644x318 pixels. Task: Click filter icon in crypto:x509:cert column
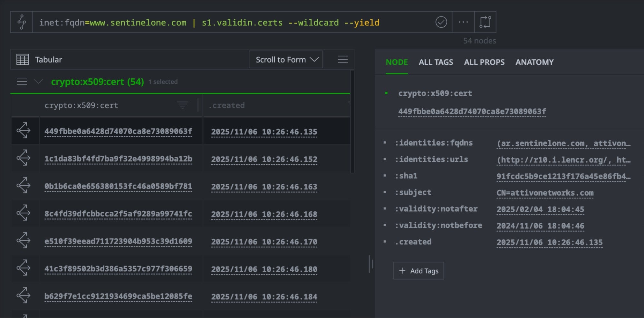point(182,105)
